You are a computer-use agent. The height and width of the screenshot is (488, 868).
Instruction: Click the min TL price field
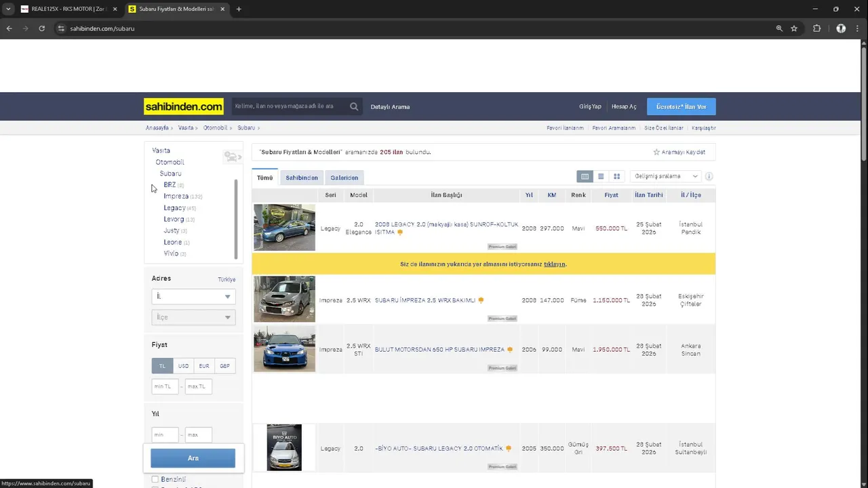tap(165, 386)
